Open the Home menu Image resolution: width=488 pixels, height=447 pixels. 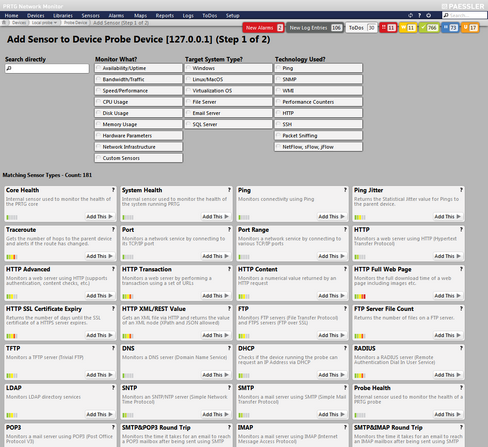coord(11,15)
